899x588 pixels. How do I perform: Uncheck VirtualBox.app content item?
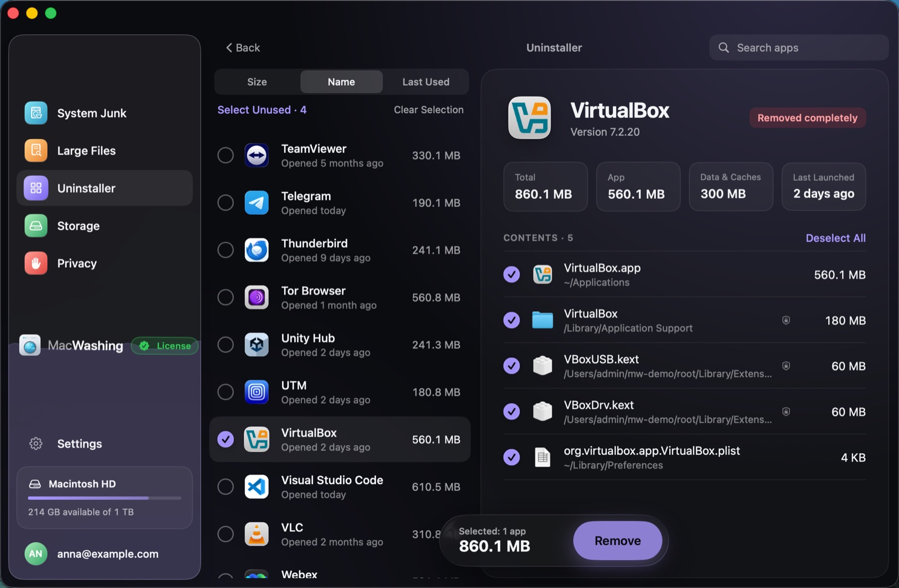(x=511, y=275)
